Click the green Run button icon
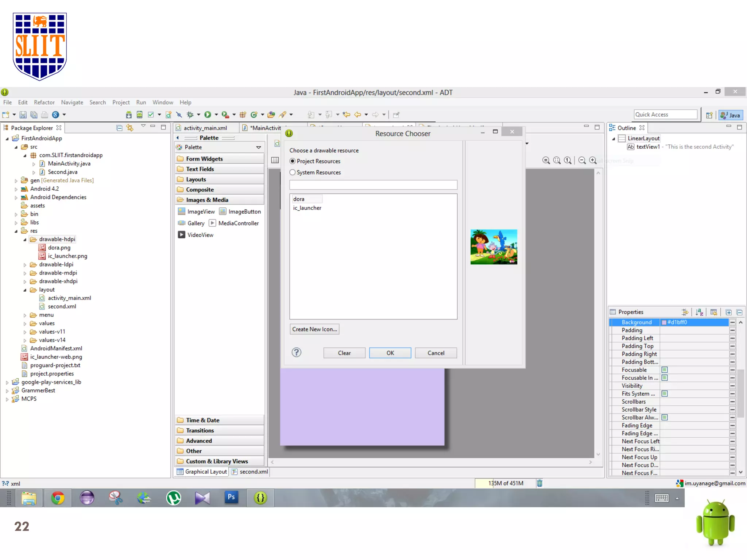This screenshot has height=560, width=747. [x=208, y=115]
